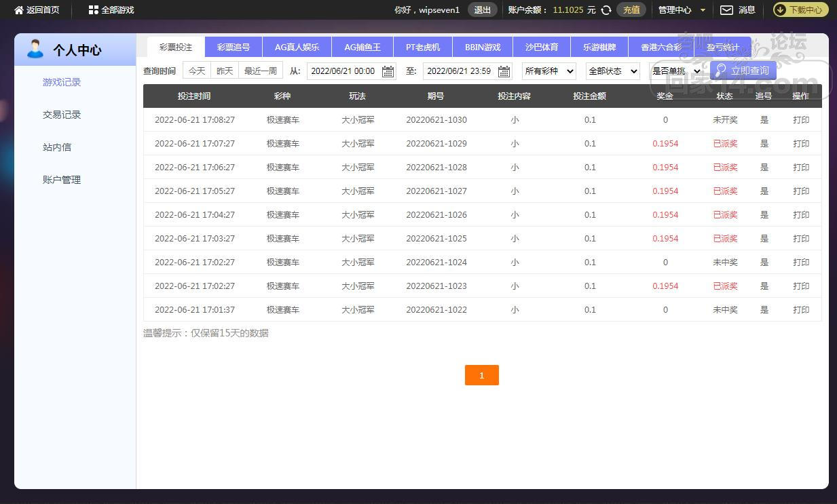Click the 个人中心 user avatar icon
The image size is (837, 504).
coord(35,50)
